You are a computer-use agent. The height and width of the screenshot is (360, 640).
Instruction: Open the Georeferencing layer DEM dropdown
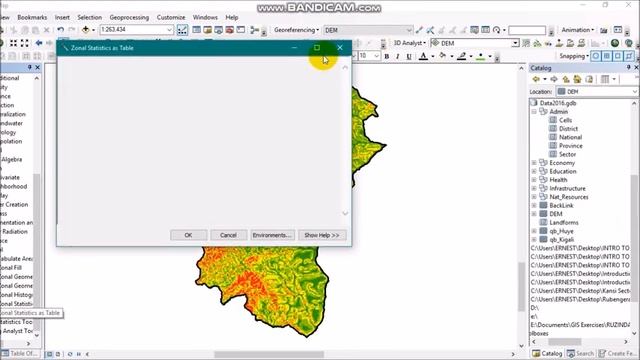coord(409,30)
